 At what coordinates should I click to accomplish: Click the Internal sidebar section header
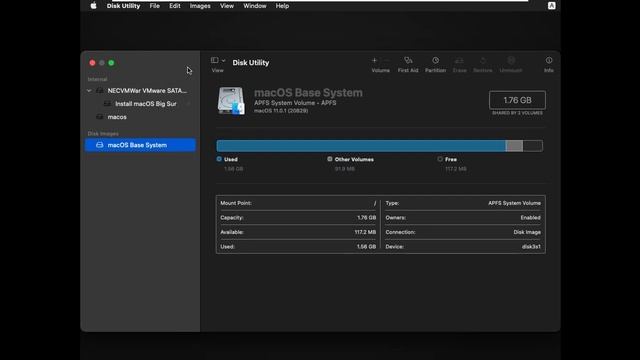click(x=97, y=79)
